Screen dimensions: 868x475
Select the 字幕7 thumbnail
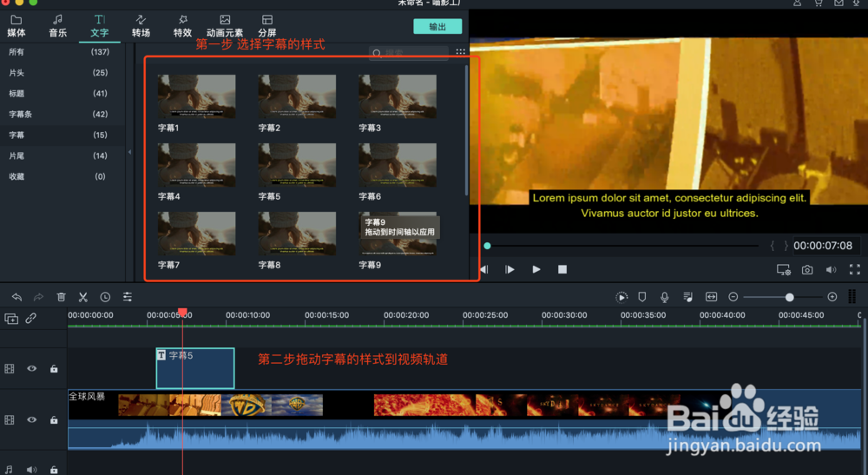[x=196, y=234]
